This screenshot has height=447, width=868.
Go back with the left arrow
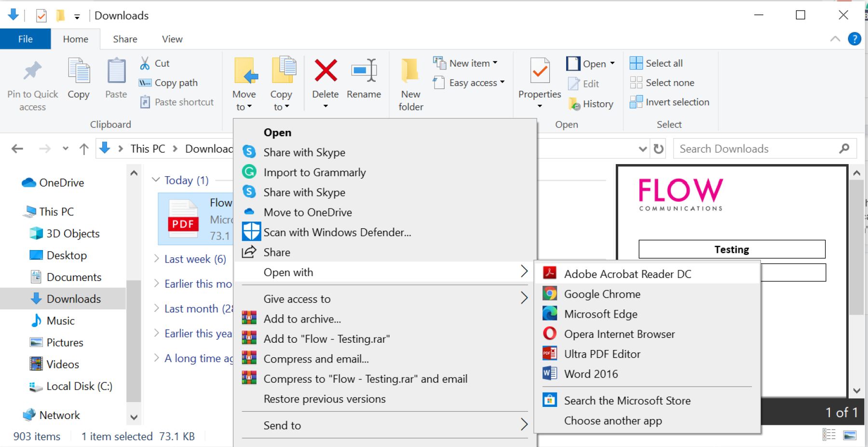(17, 149)
